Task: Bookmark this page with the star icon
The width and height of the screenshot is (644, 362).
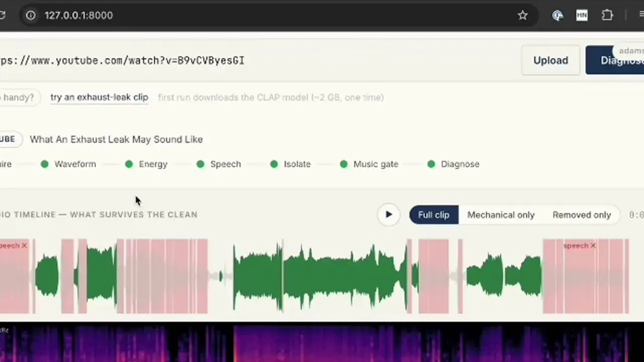Action: (x=523, y=15)
